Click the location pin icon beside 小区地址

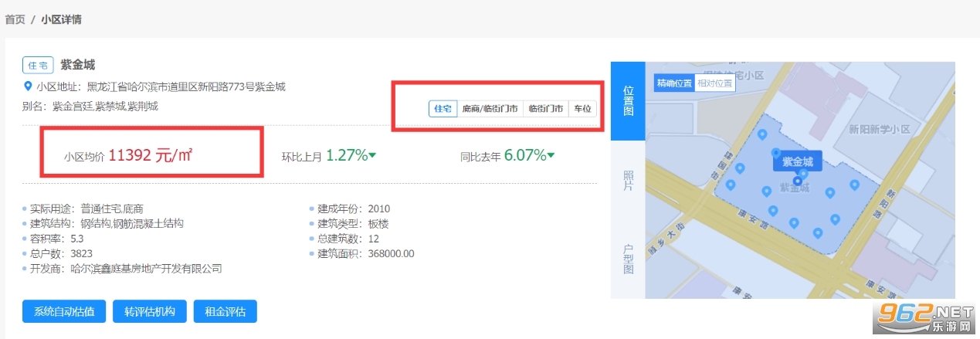[29, 86]
